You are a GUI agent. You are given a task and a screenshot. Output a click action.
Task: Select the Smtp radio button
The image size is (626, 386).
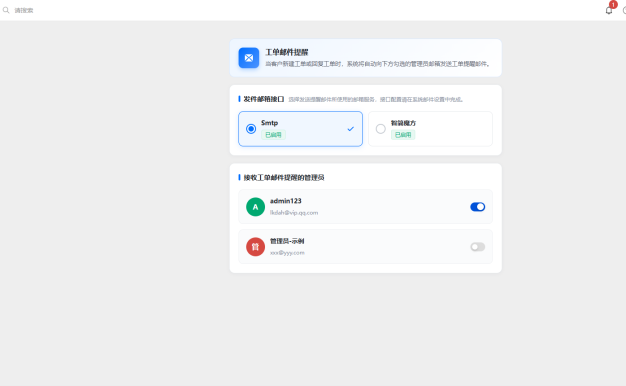[x=251, y=129]
